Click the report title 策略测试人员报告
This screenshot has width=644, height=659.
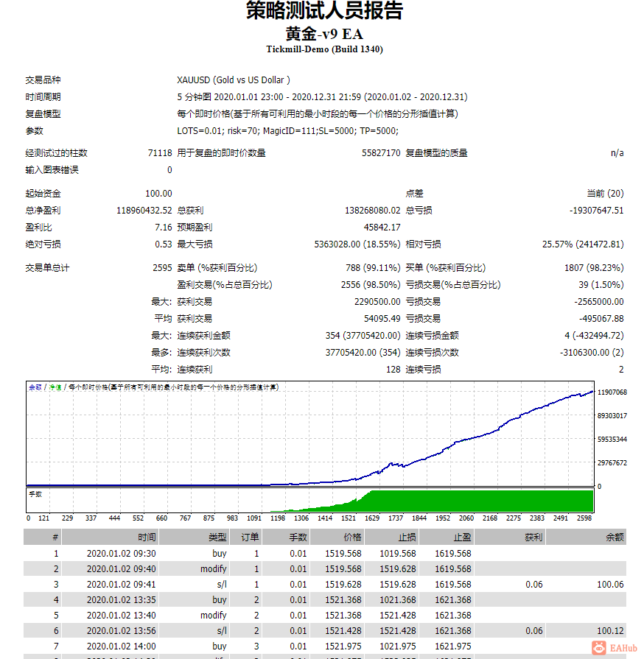324,10
